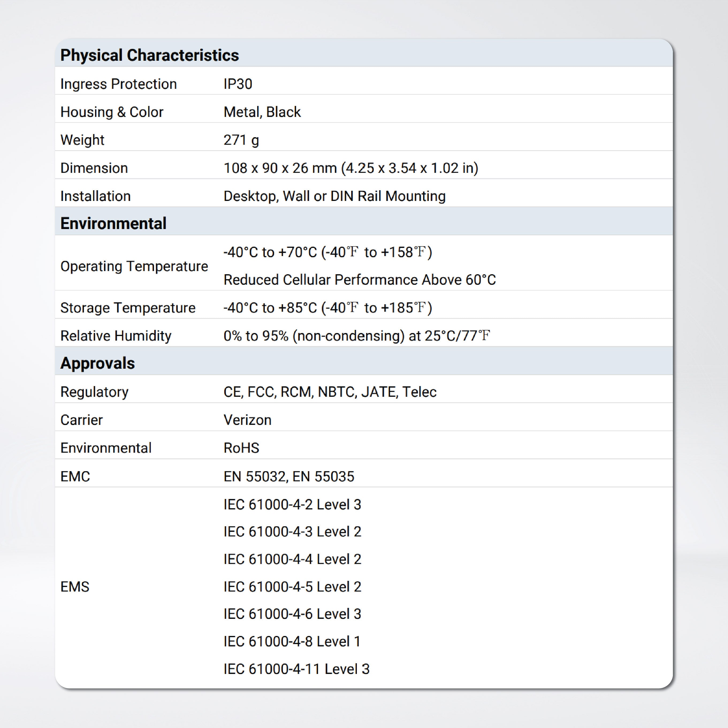Click the RoHS environmental approval value
This screenshot has height=728, width=728.
point(241,448)
